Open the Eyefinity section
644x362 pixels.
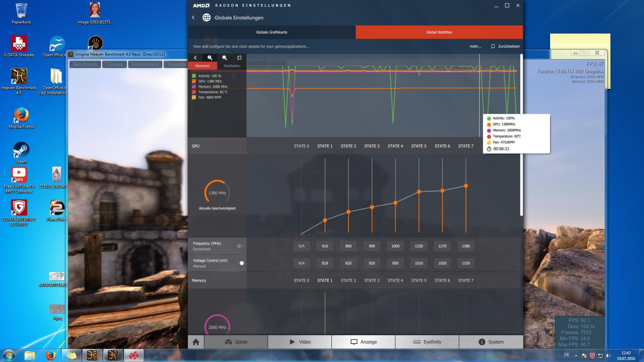(427, 342)
